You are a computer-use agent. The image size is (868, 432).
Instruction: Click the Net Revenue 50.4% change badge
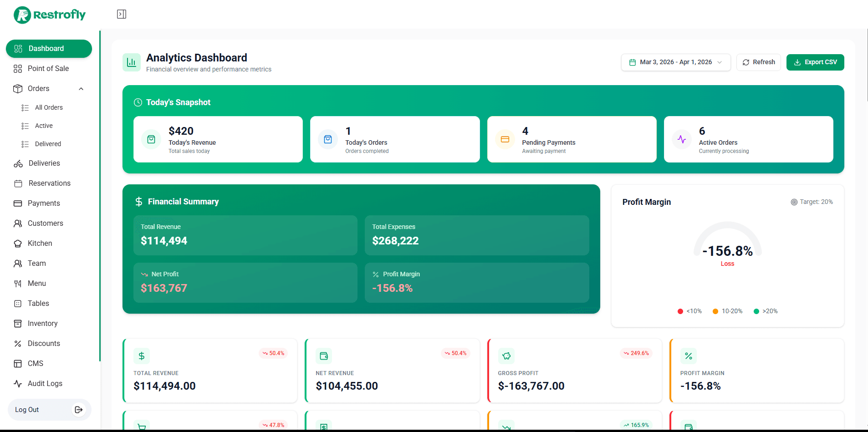click(455, 353)
